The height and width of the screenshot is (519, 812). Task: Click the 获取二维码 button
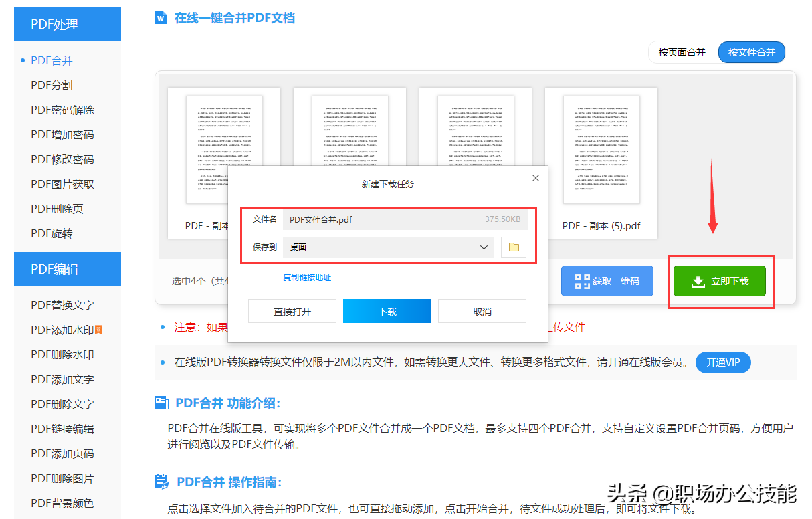(607, 281)
